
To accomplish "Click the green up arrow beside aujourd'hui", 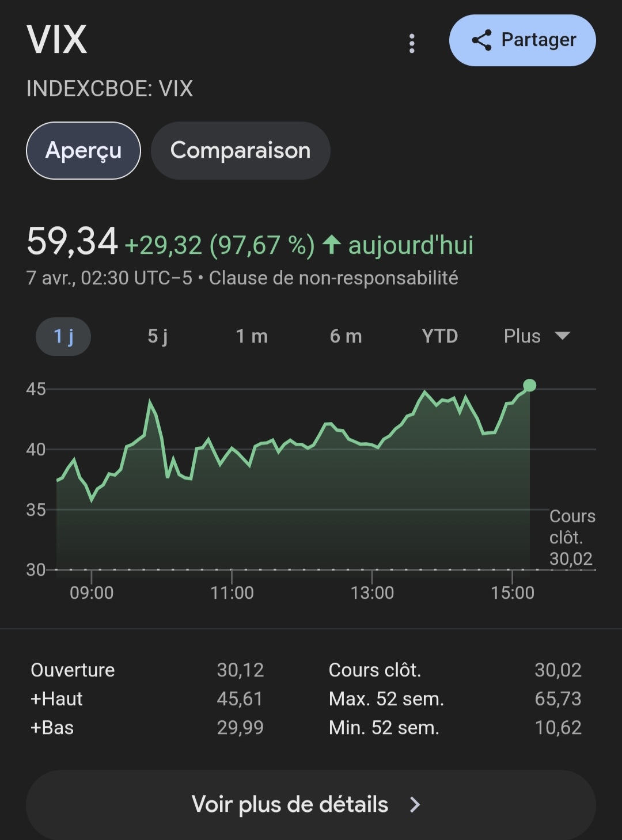I will pyautogui.click(x=332, y=245).
